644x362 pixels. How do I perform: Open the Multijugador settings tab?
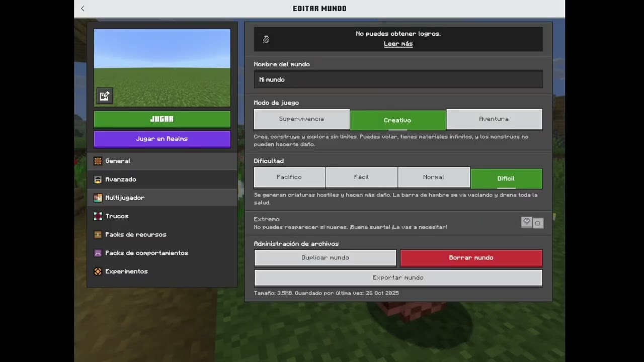[162, 198]
